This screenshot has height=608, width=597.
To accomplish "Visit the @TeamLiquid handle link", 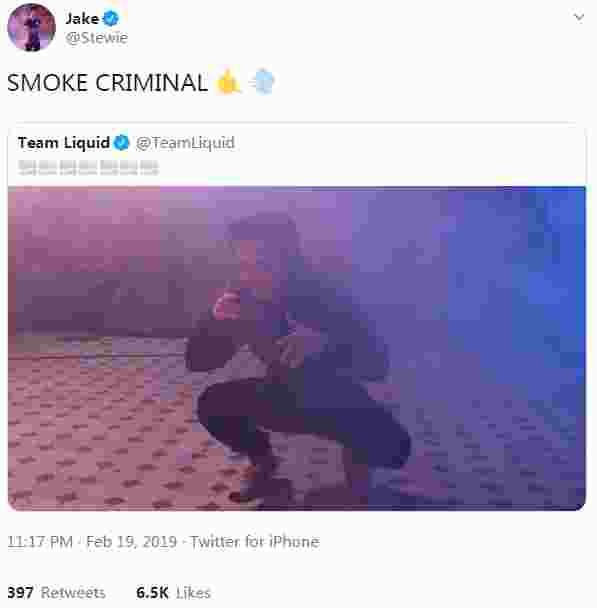I will [x=185, y=143].
